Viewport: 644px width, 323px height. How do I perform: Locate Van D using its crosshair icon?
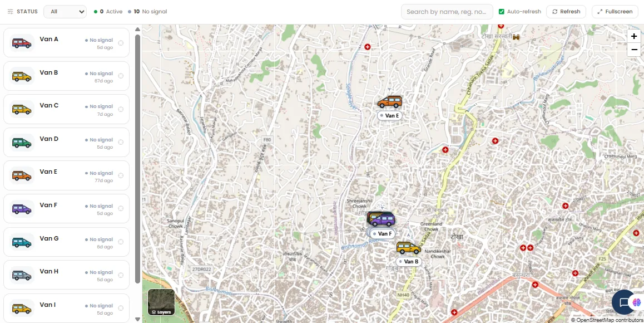point(121,143)
